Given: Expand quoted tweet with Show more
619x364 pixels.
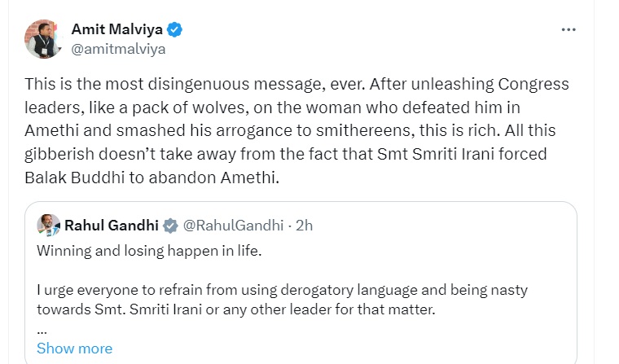Looking at the screenshot, I should click(75, 349).
